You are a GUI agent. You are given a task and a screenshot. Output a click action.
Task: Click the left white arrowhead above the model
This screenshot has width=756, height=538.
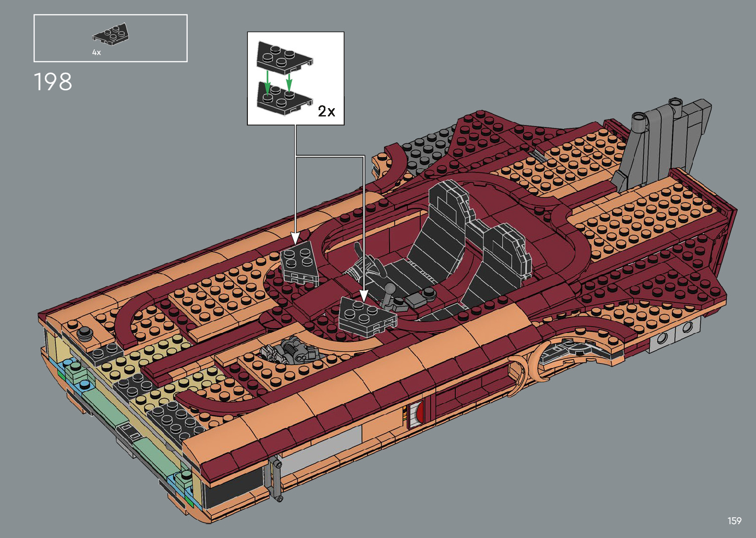295,237
